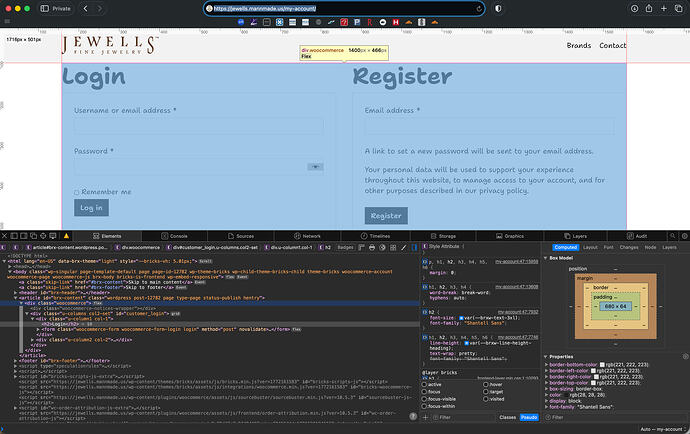Click the Log in button

point(91,208)
